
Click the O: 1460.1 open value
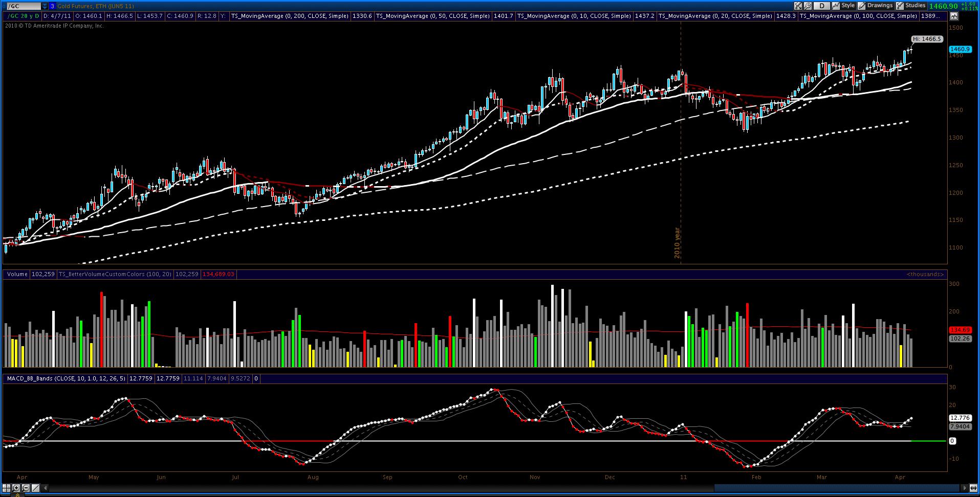(89, 16)
